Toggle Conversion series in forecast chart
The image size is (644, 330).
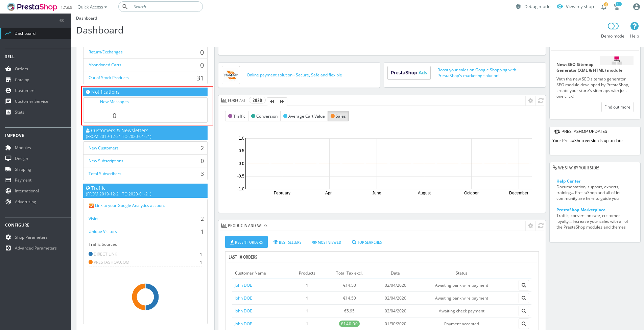tap(264, 116)
